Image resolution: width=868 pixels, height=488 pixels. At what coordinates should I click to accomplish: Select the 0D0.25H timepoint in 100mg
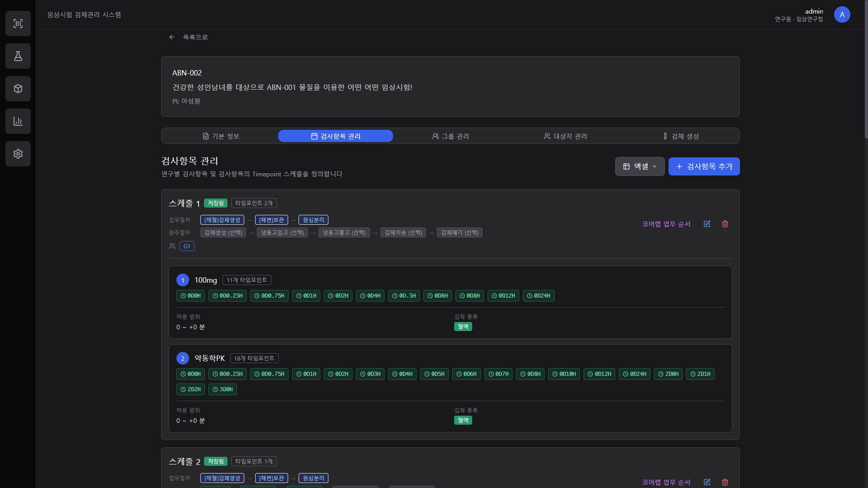click(x=228, y=296)
